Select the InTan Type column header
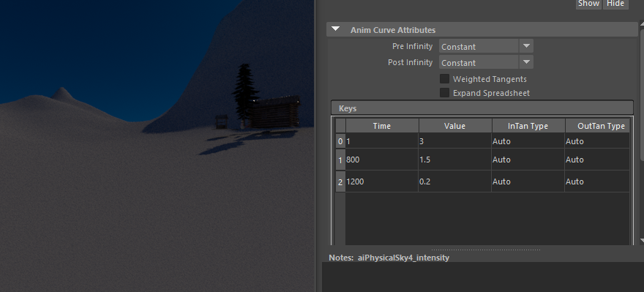 click(528, 126)
